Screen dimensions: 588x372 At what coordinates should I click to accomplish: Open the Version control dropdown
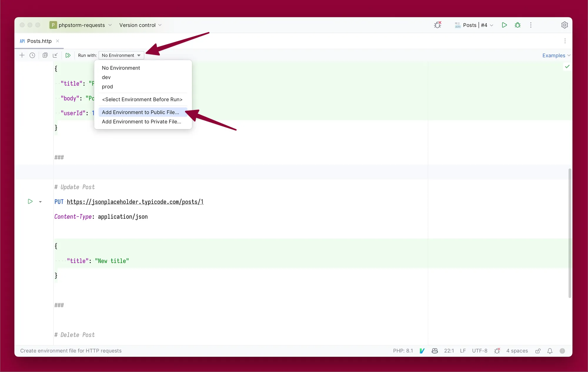(140, 25)
